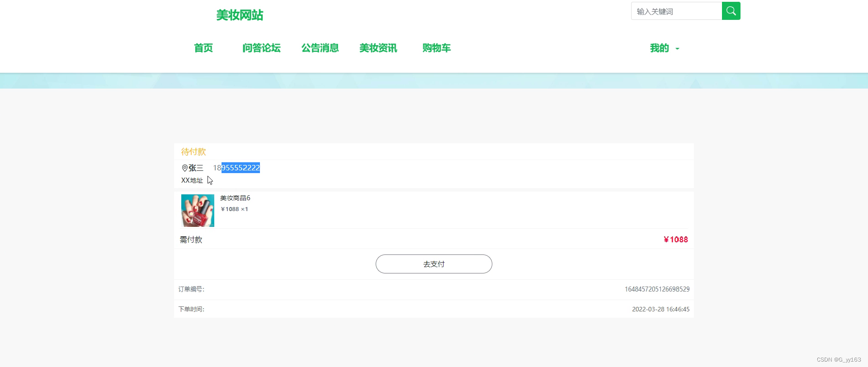Image resolution: width=868 pixels, height=367 pixels.
Task: Click the XX地址 address text
Action: 192,180
